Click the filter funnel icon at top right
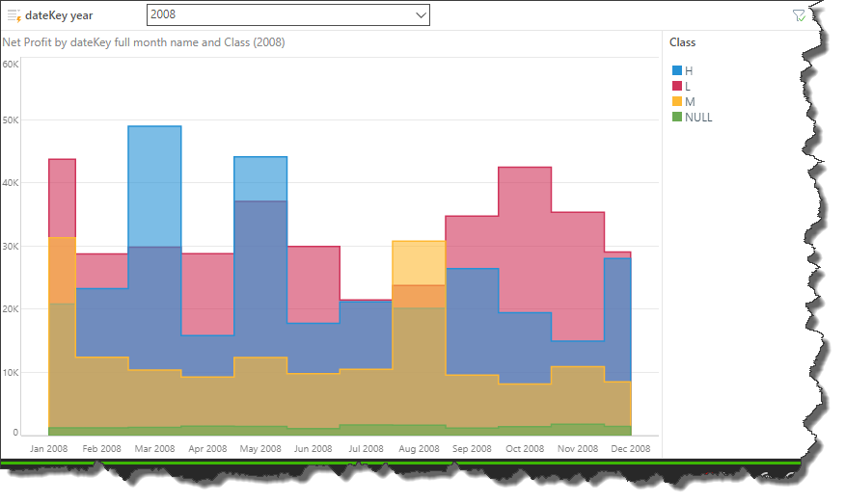The image size is (845, 504). [798, 15]
